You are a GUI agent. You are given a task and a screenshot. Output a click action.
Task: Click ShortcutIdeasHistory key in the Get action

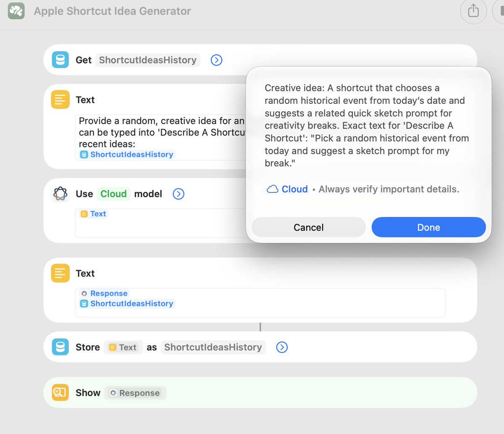[x=147, y=60]
